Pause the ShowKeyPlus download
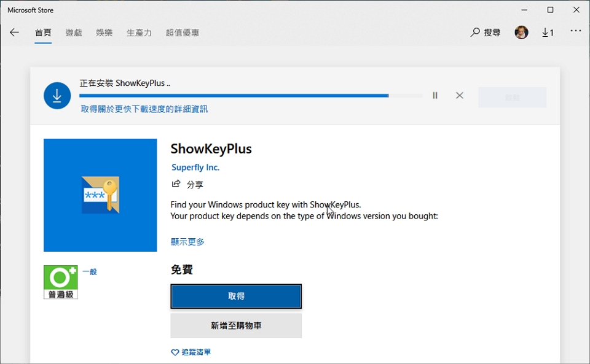590x364 pixels. (435, 95)
